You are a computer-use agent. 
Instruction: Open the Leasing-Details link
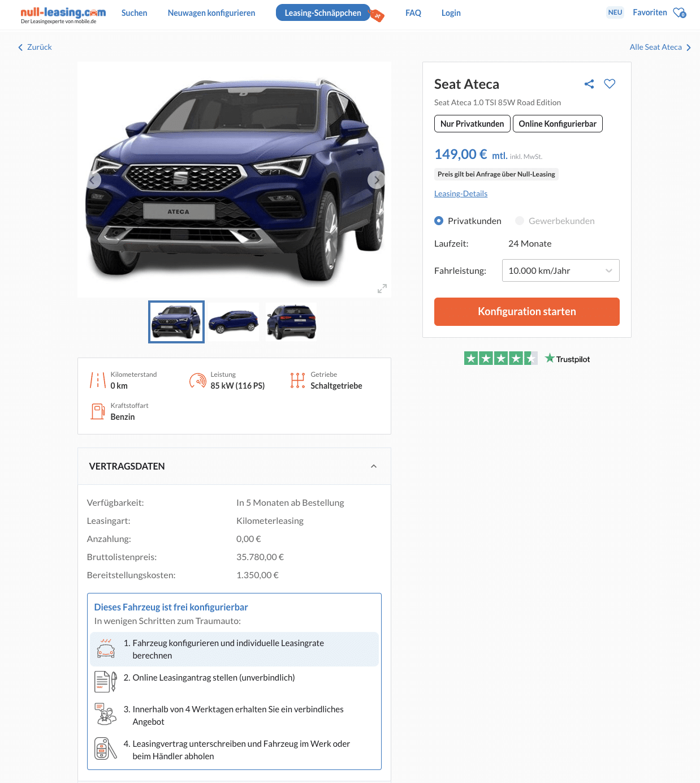(x=461, y=193)
